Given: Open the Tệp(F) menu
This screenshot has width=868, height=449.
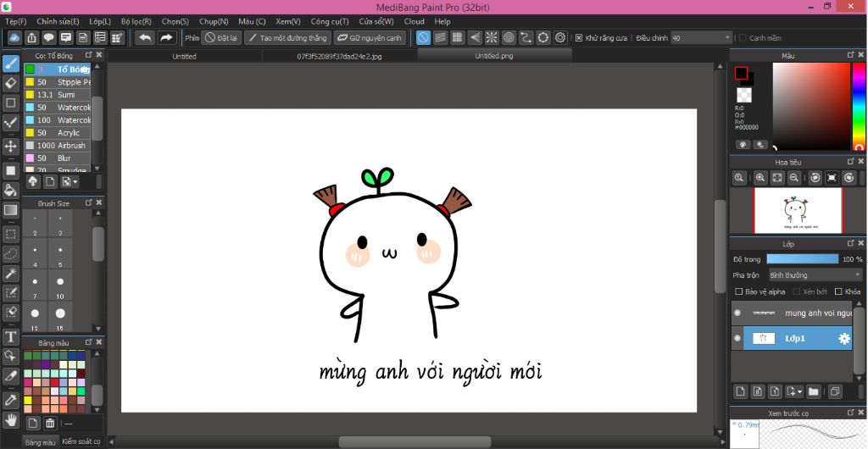Looking at the screenshot, I should pos(15,21).
